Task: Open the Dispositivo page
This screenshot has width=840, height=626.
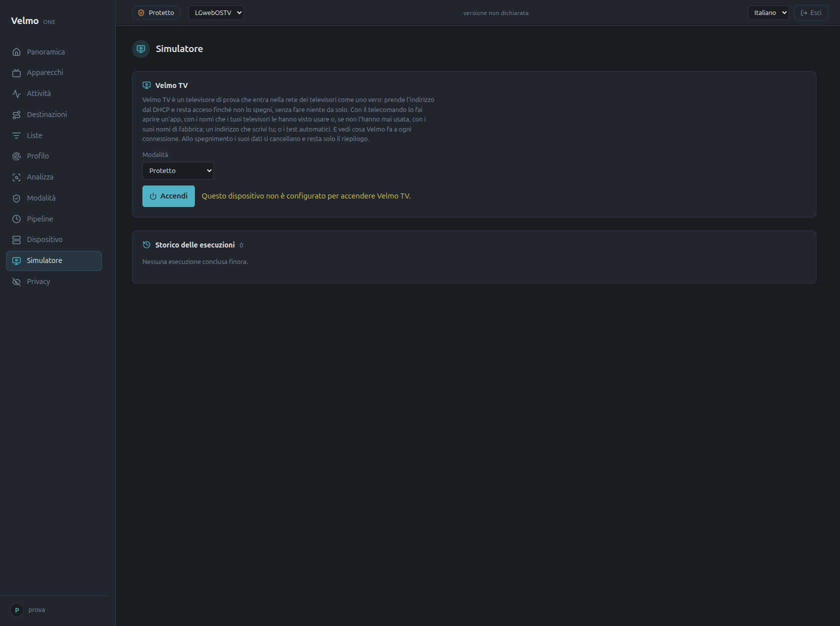Action: click(x=54, y=240)
